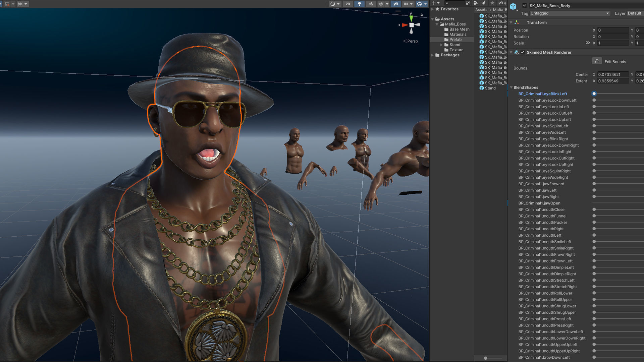Click the search by label tag icon
Image resolution: width=644 pixels, height=362 pixels.
tap(484, 3)
